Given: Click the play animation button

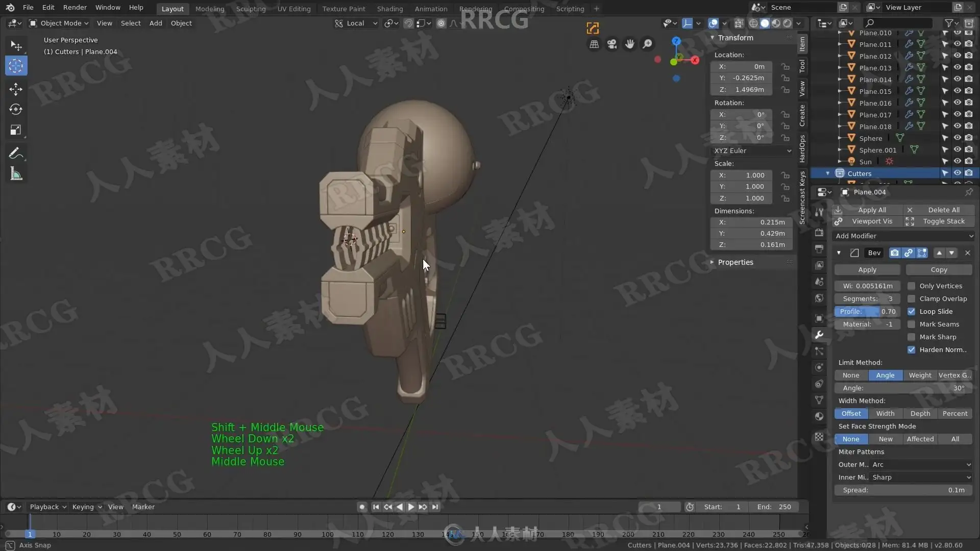Looking at the screenshot, I should click(411, 507).
